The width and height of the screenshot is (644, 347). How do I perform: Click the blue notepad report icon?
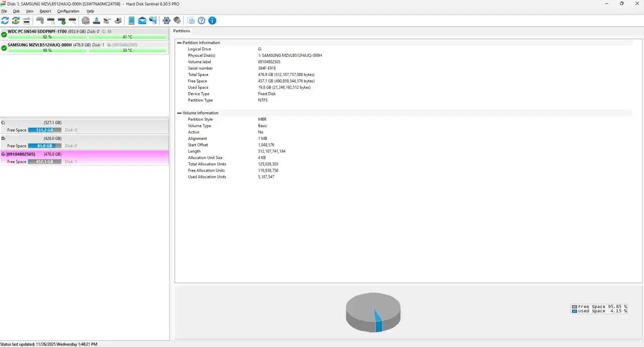click(131, 21)
